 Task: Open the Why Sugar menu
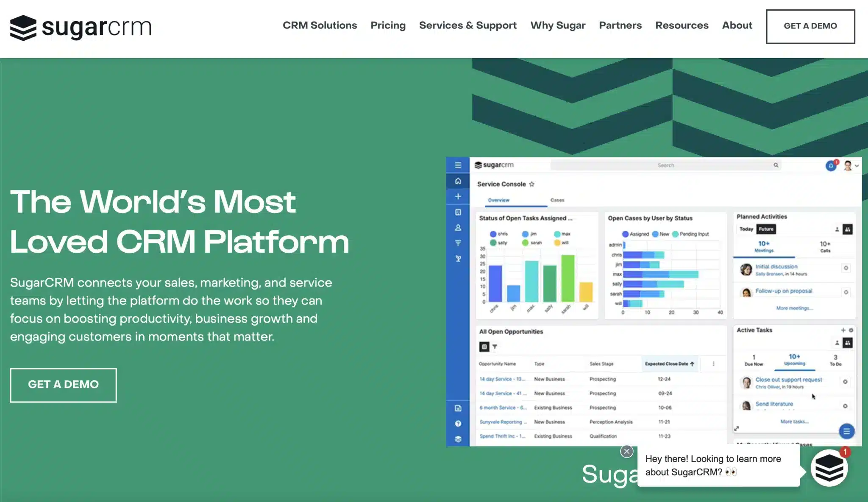[558, 25]
